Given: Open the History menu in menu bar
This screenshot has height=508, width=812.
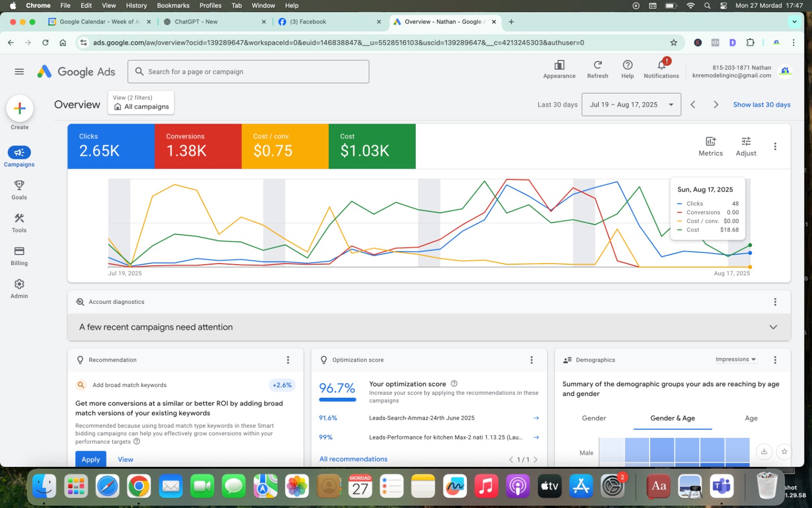Looking at the screenshot, I should click(136, 6).
